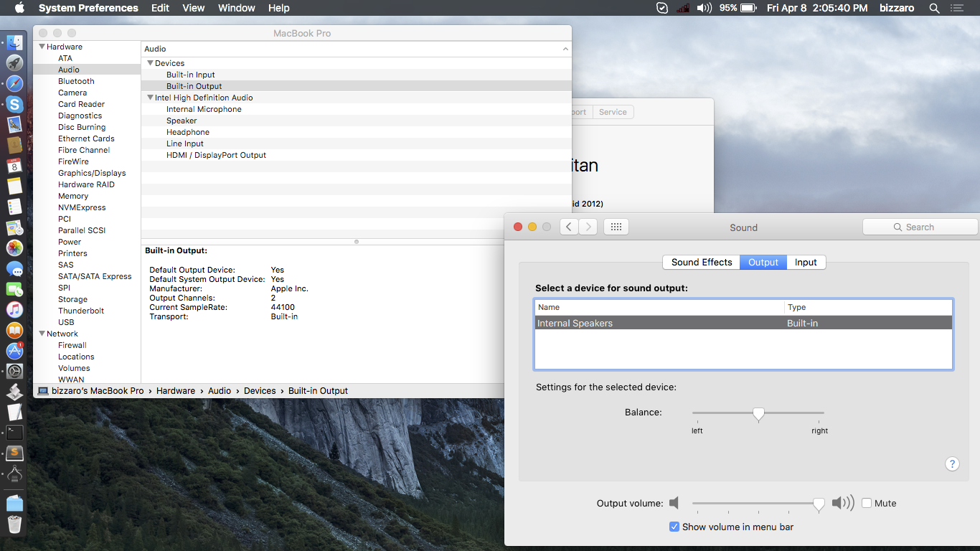Open Mail stamp icon in dock
The image size is (980, 551).
click(x=14, y=125)
